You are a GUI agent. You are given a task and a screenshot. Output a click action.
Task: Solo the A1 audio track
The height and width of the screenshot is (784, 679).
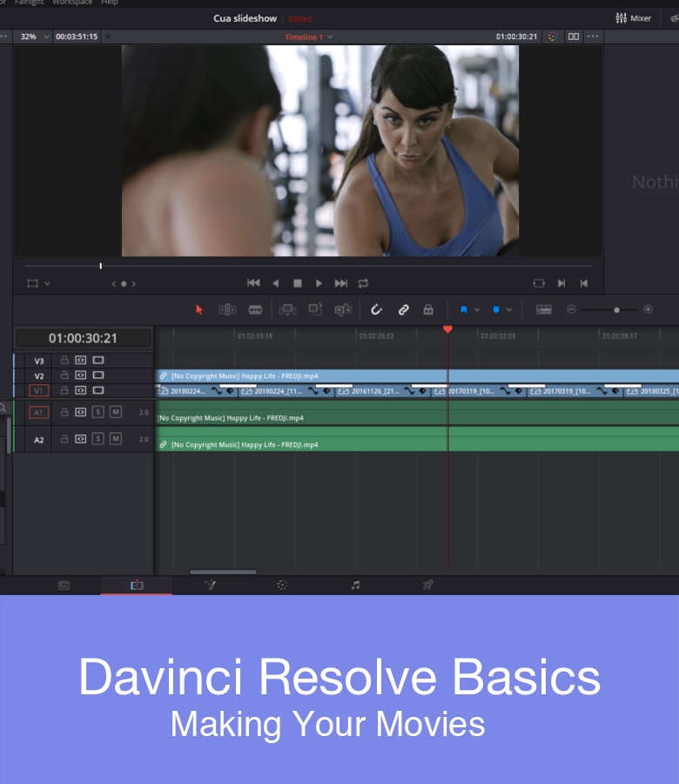[97, 412]
